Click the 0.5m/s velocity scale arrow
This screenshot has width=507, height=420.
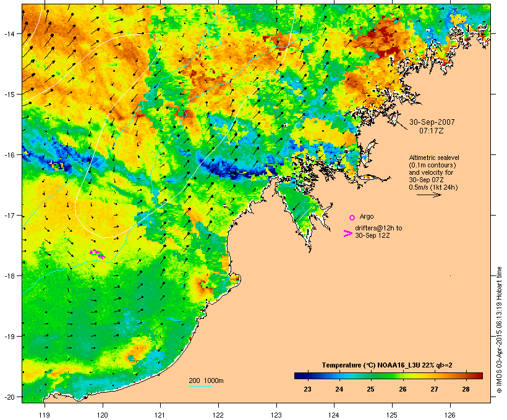click(x=428, y=195)
